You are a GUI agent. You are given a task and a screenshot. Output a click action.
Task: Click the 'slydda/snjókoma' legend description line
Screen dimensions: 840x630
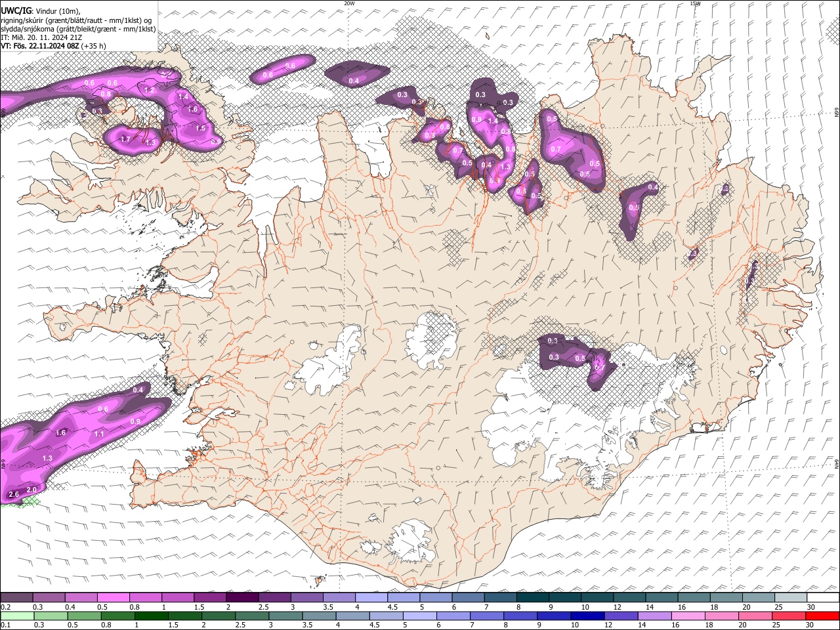77,28
